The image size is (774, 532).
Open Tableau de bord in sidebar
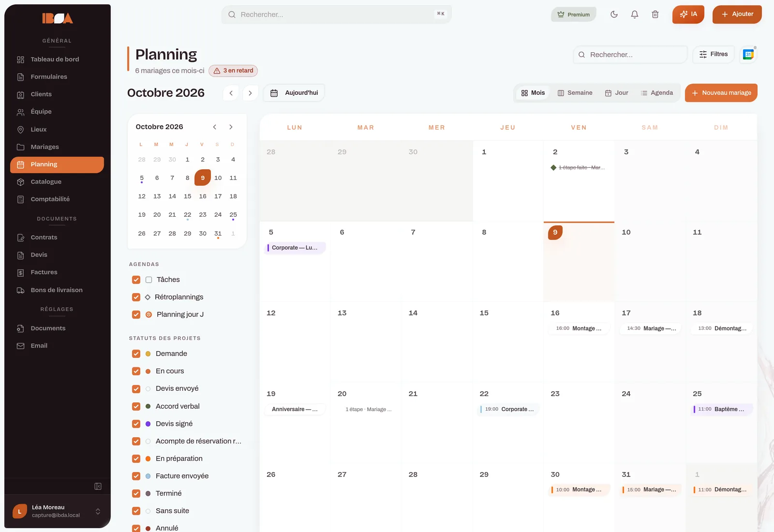coord(57,59)
